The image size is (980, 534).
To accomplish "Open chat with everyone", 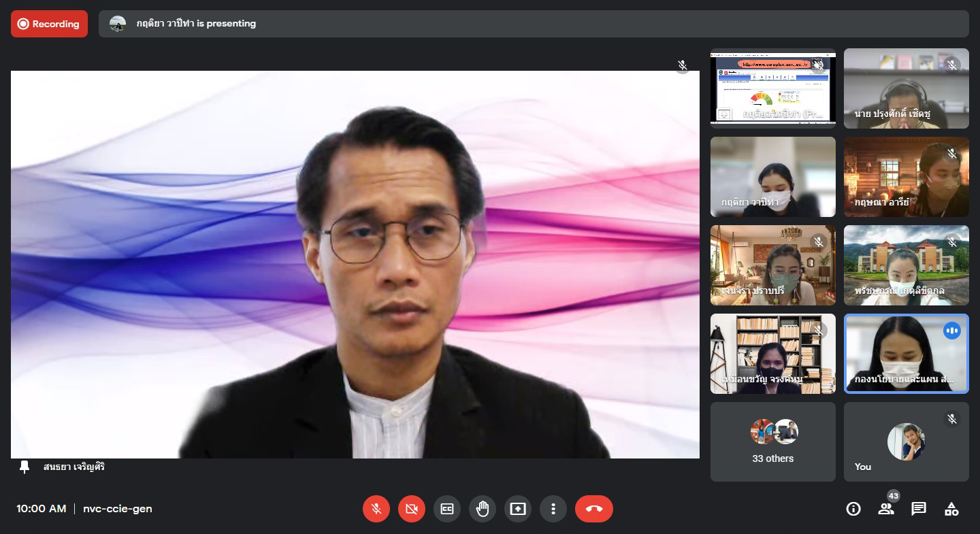I will [x=919, y=509].
